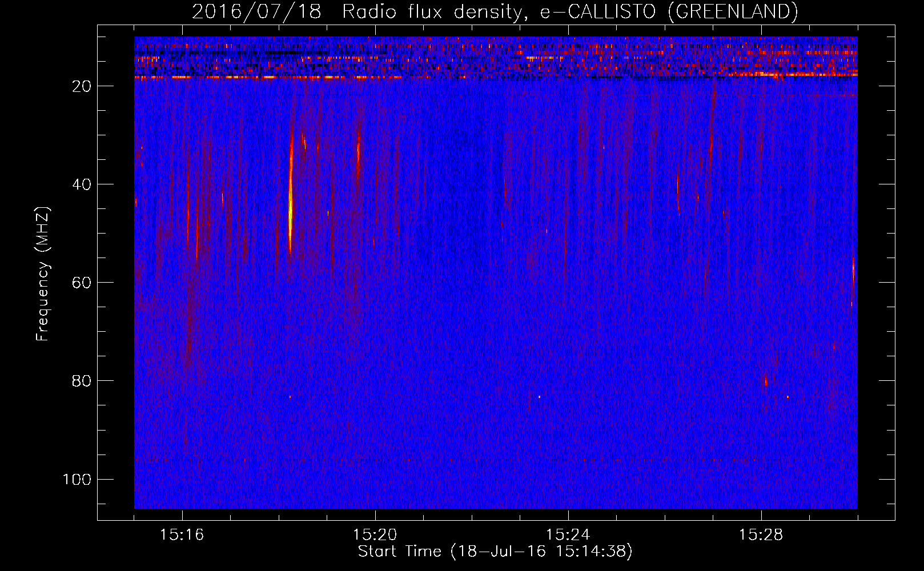Click the "Start Time" horizontal axis label
The width and height of the screenshot is (924, 571).
click(x=495, y=552)
